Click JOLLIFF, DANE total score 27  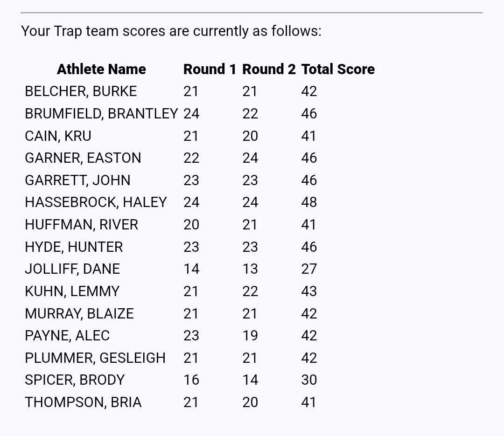point(309,269)
